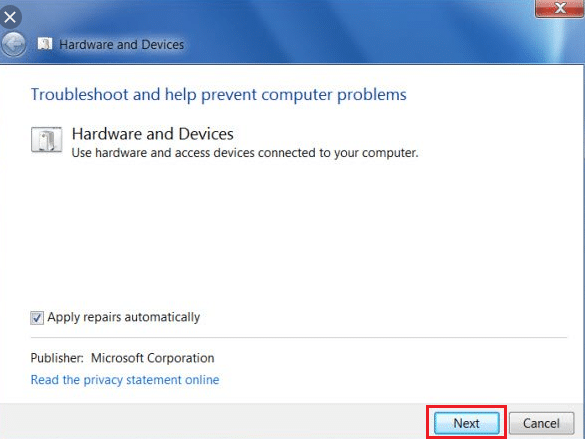Open the Read the privacy statement online link

[125, 380]
